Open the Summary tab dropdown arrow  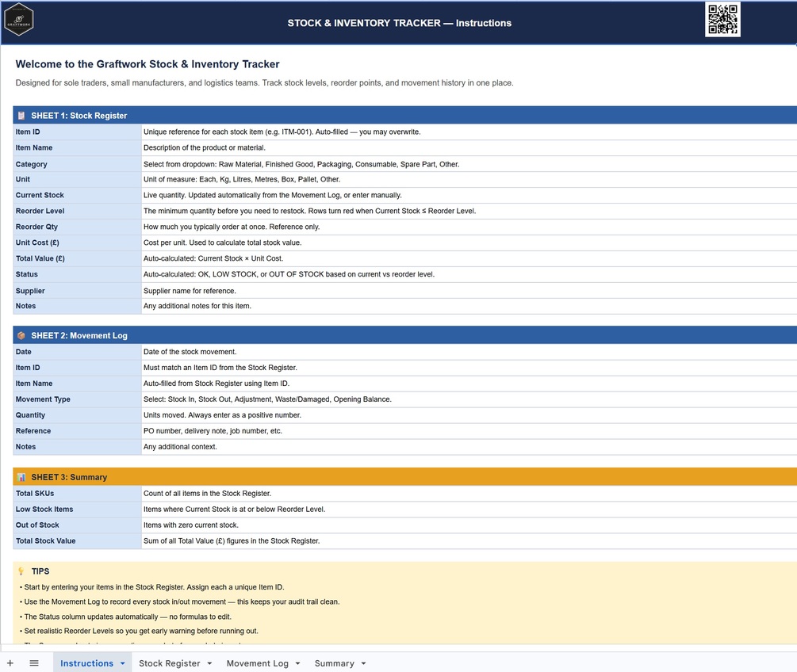click(x=363, y=663)
